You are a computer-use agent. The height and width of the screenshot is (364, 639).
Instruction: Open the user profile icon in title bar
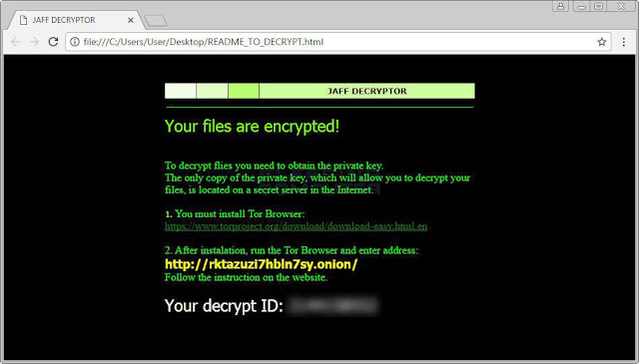coord(561,6)
